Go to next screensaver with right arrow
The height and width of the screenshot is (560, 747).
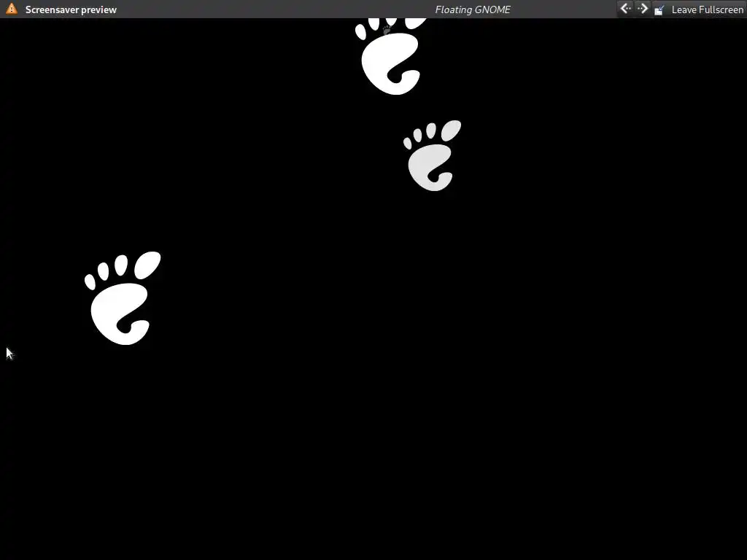643,9
